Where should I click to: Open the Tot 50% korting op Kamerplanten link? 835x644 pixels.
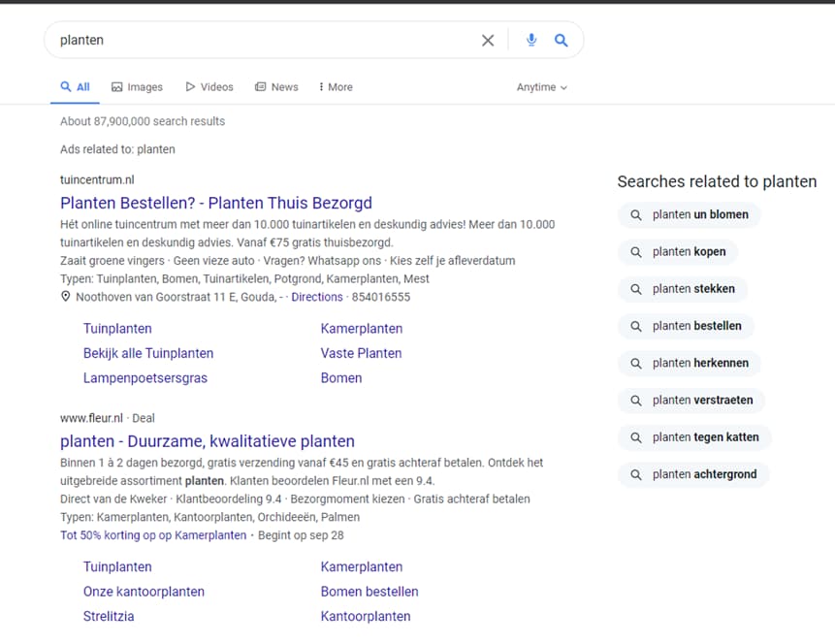coord(152,534)
